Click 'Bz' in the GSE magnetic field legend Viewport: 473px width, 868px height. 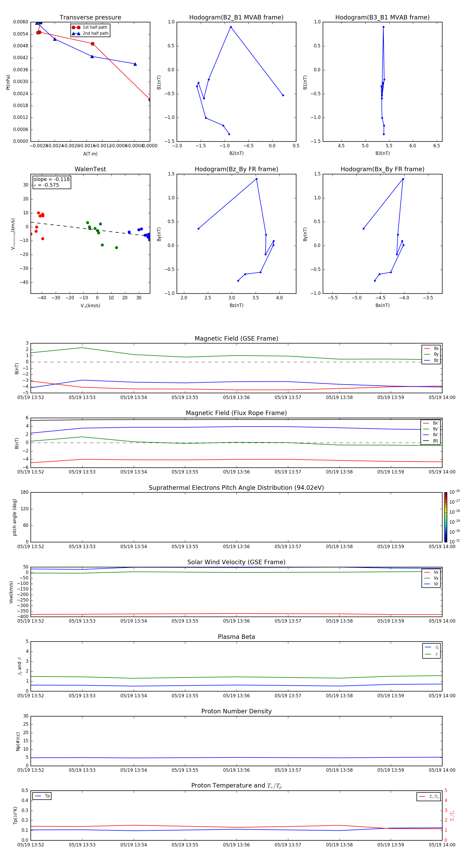436,360
